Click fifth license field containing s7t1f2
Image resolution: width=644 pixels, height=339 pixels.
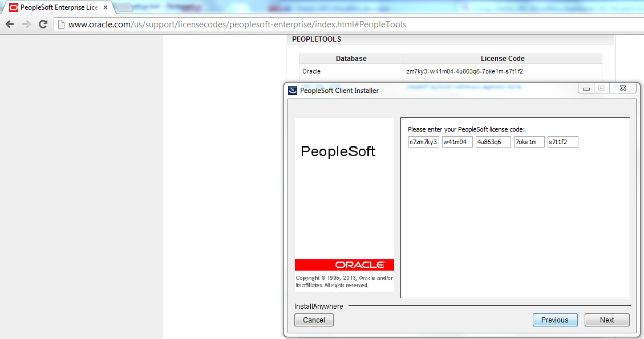[562, 142]
